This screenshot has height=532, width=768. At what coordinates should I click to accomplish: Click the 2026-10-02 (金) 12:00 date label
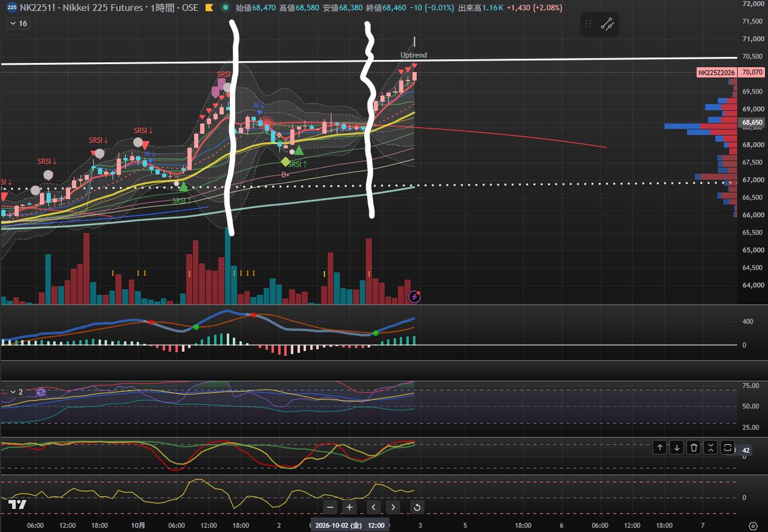coord(349,525)
